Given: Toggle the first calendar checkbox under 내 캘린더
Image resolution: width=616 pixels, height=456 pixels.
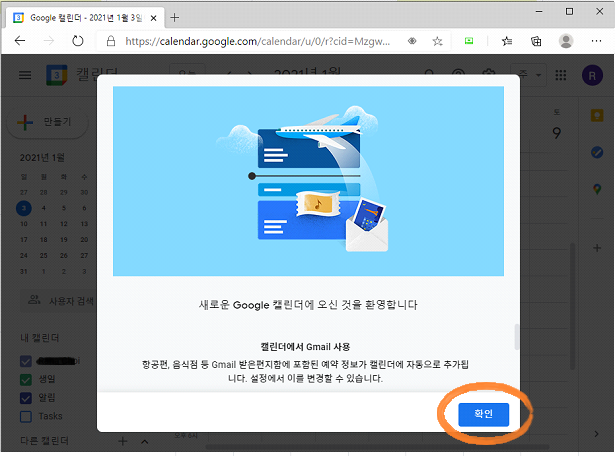Looking at the screenshot, I should [x=26, y=361].
